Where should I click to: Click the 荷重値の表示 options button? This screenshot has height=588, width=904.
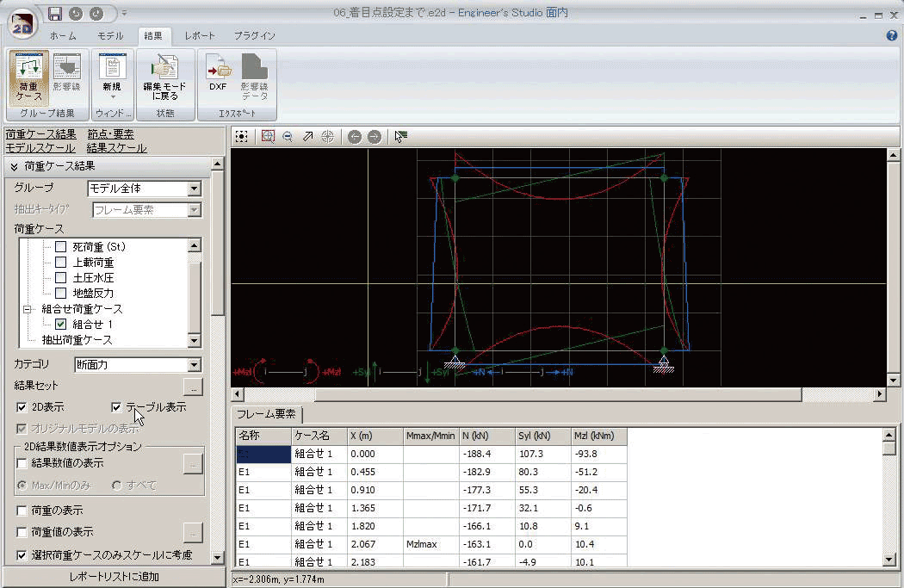pos(193,533)
